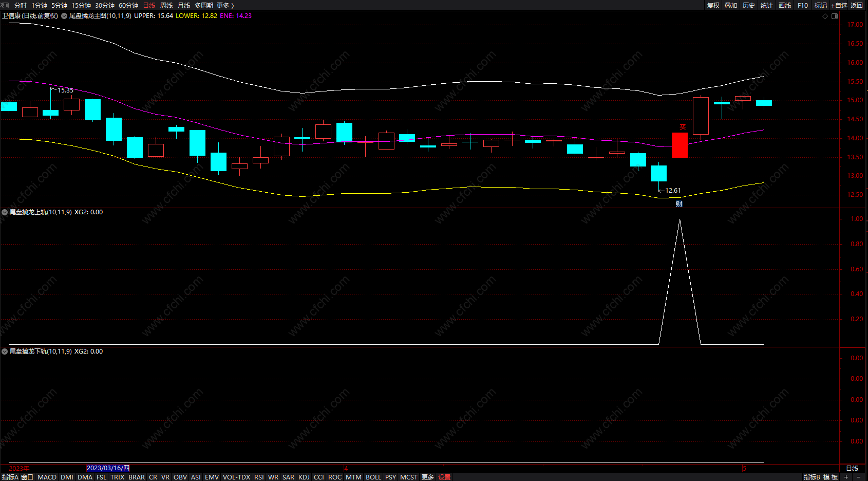The height and width of the screenshot is (481, 868).
Task: Apply the CR indicator
Action: [153, 477]
